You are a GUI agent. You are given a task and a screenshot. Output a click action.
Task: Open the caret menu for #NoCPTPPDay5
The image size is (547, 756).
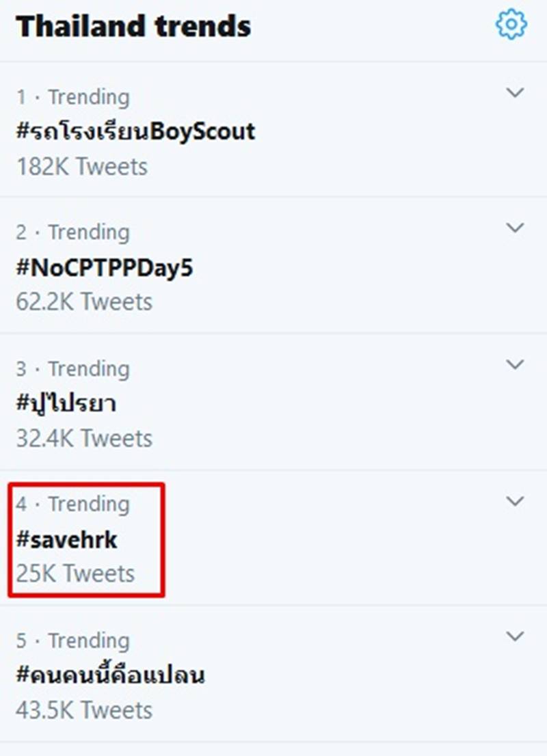pyautogui.click(x=515, y=228)
